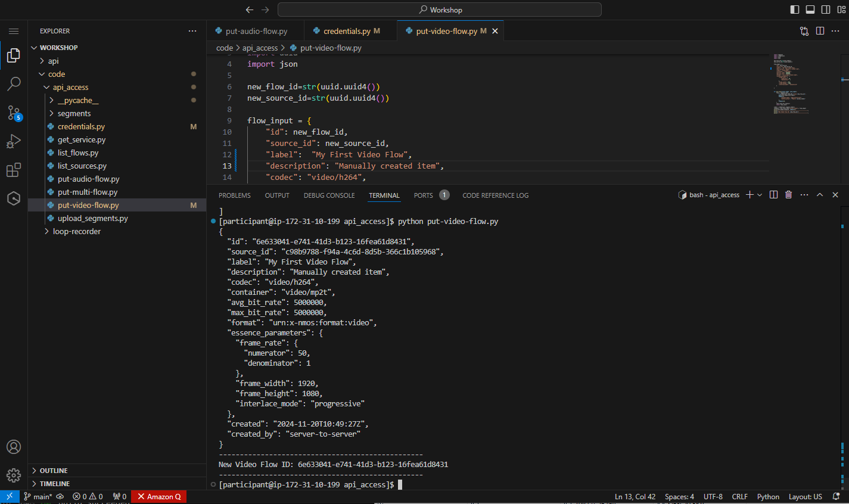Open the Run and Debug view

[14, 141]
